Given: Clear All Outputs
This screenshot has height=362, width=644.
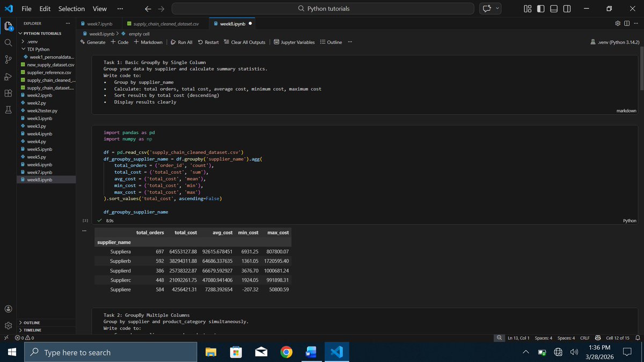Looking at the screenshot, I should 244,42.
